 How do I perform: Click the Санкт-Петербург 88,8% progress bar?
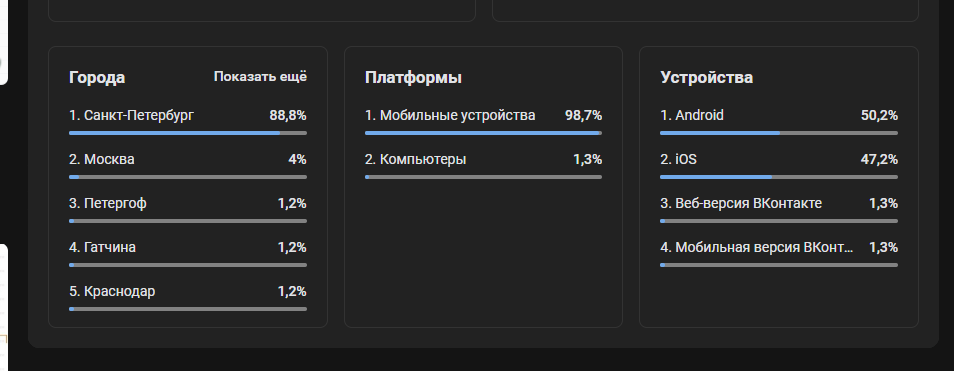tap(188, 133)
